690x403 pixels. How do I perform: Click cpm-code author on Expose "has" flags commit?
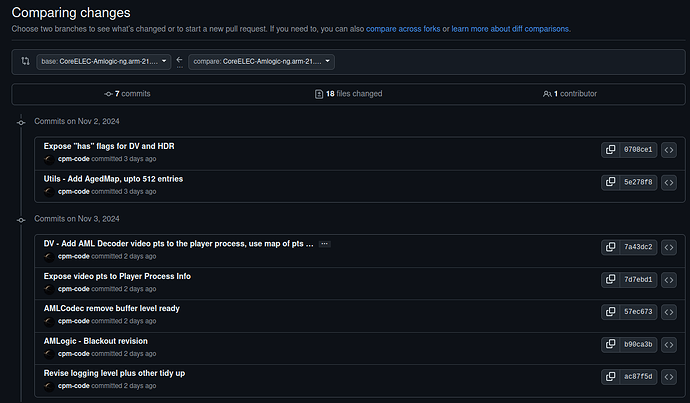pyautogui.click(x=74, y=158)
